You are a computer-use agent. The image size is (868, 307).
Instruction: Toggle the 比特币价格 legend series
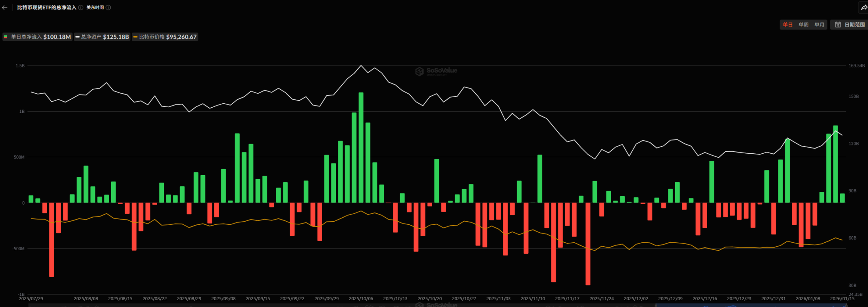pos(165,37)
